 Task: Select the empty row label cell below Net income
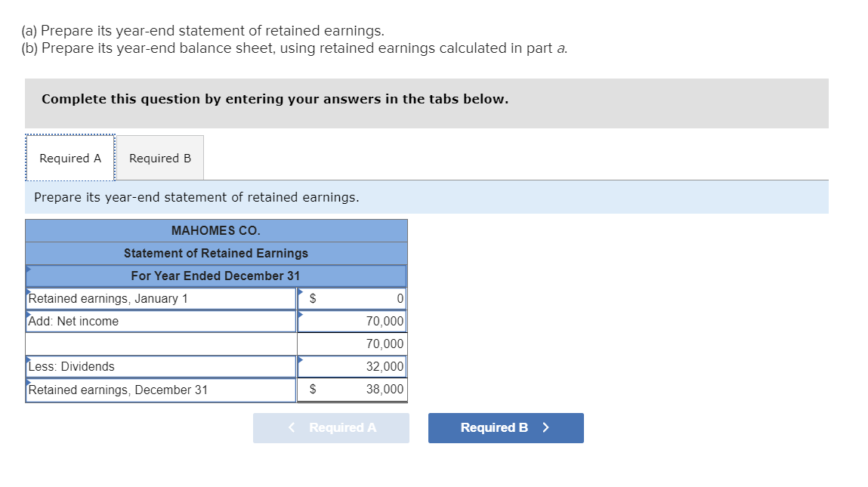pos(160,344)
